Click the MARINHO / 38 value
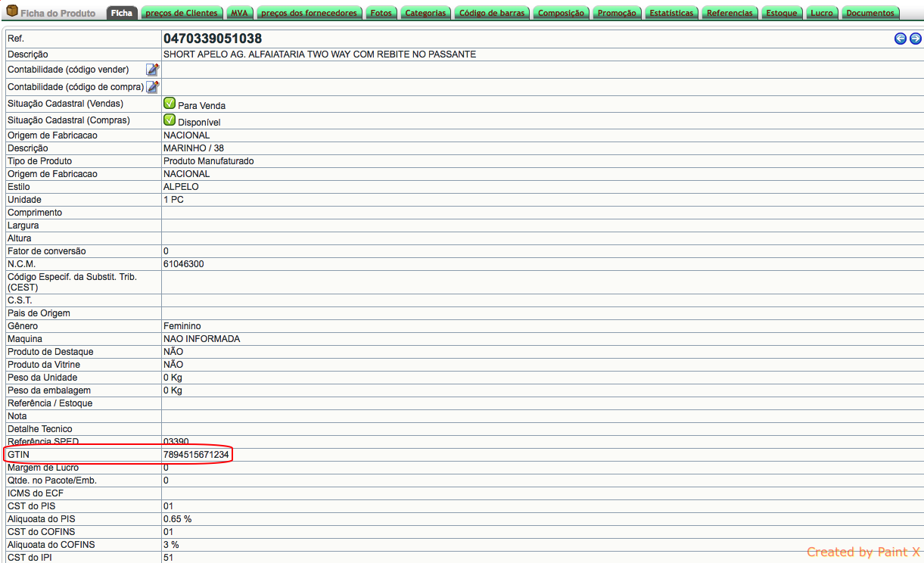Screen dimensions: 924x563 tap(194, 148)
